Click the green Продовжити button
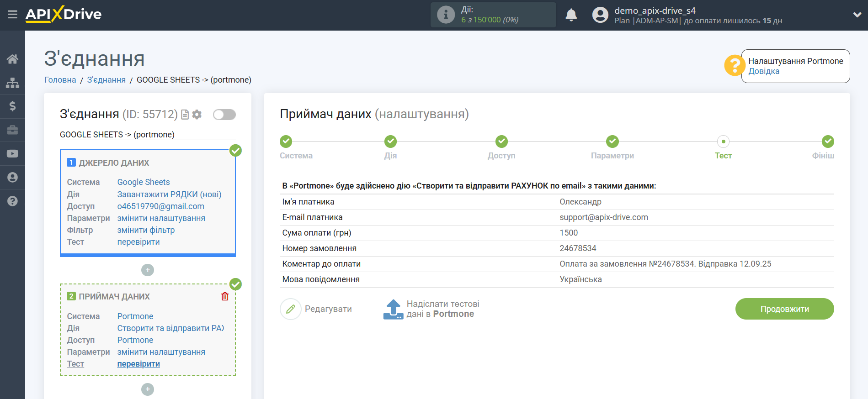Image resolution: width=868 pixels, height=399 pixels. (784, 309)
